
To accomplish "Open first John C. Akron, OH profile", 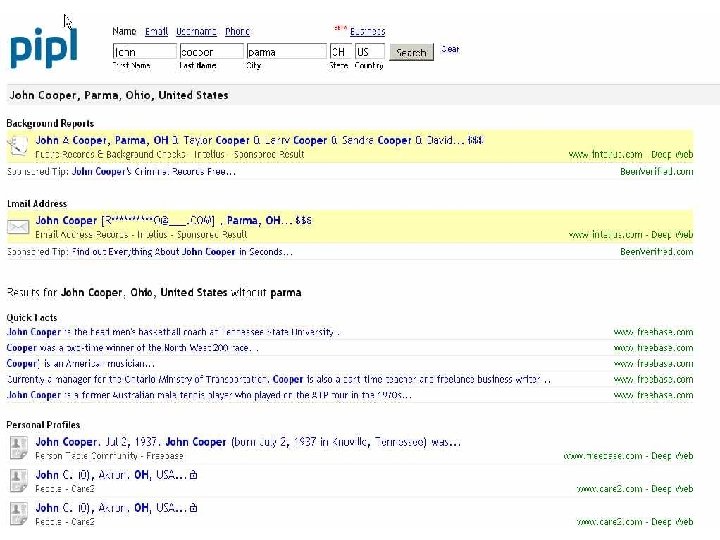I will [x=111, y=475].
